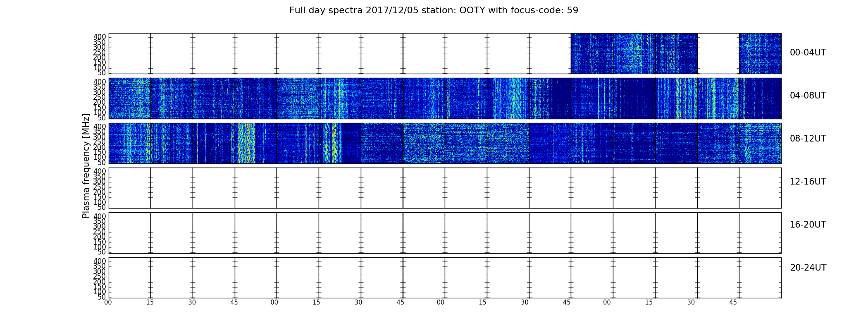Click the 04-08UT spectrogram panel
This screenshot has width=868, height=331.
coord(445,98)
